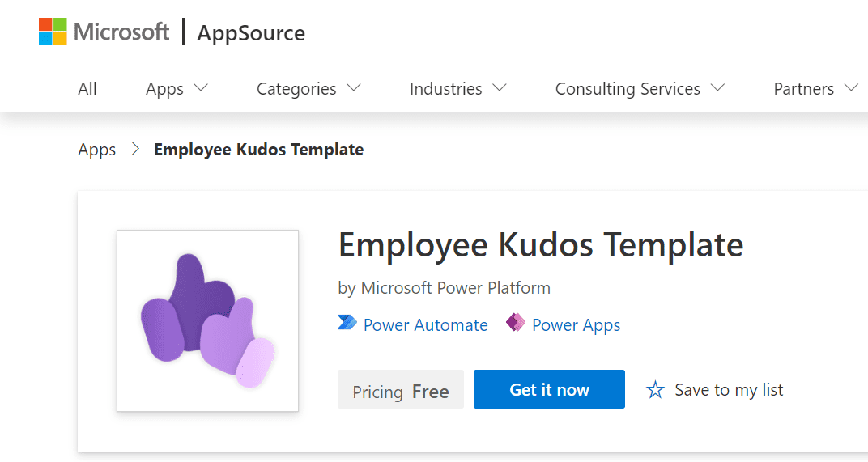This screenshot has height=462, width=868.
Task: Click the breadcrumb chevron separator
Action: pos(135,149)
